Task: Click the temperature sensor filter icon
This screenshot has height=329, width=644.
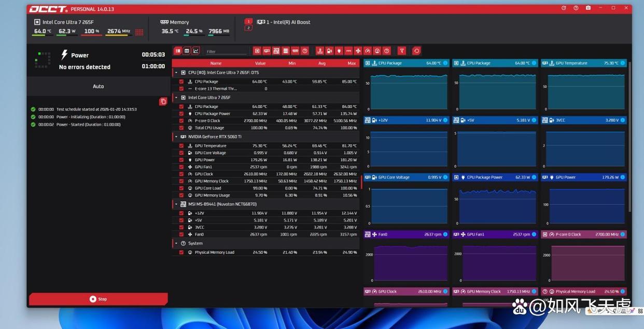Action: (320, 51)
